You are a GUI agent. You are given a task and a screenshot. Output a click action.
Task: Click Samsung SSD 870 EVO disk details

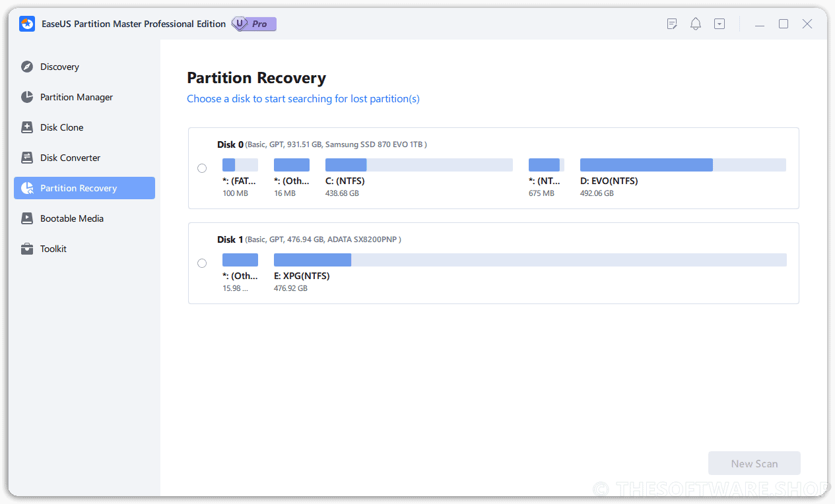(337, 144)
